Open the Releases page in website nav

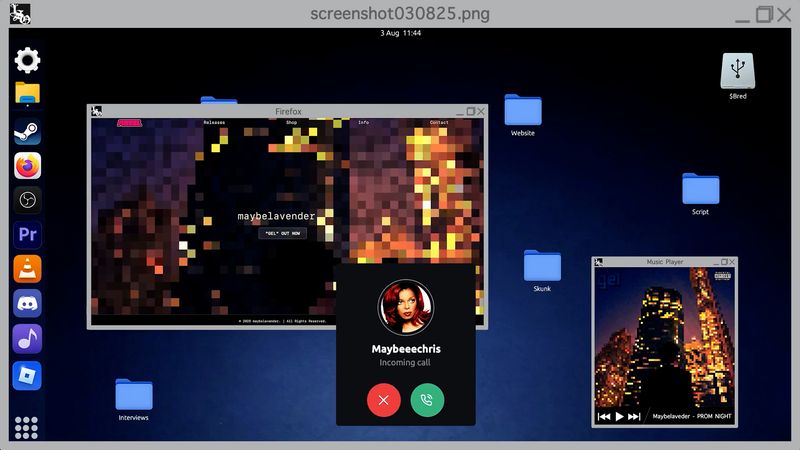click(214, 122)
